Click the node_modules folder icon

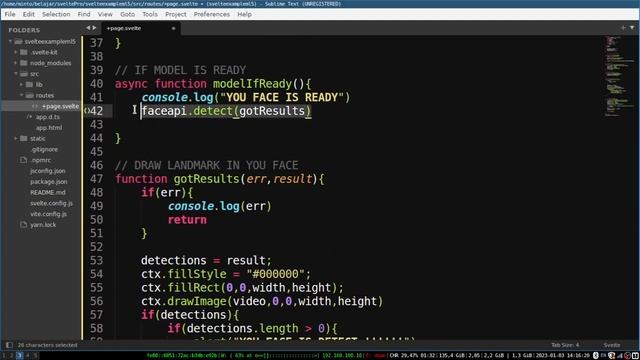point(24,63)
